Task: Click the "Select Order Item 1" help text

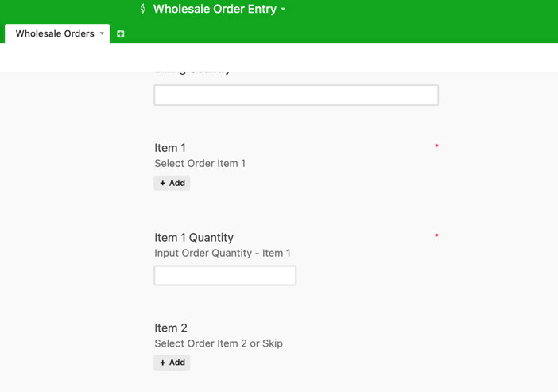Action: [x=200, y=163]
